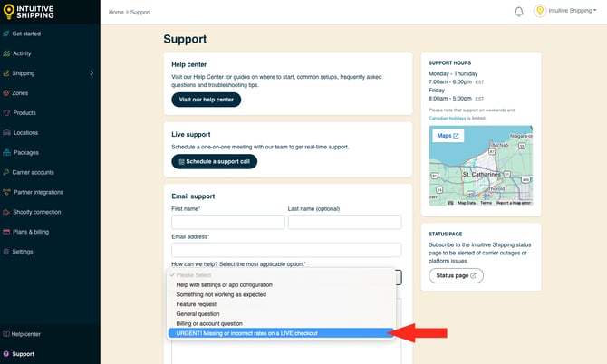The height and width of the screenshot is (364, 607).
Task: Click Schedule a support call button
Action: coord(214,161)
